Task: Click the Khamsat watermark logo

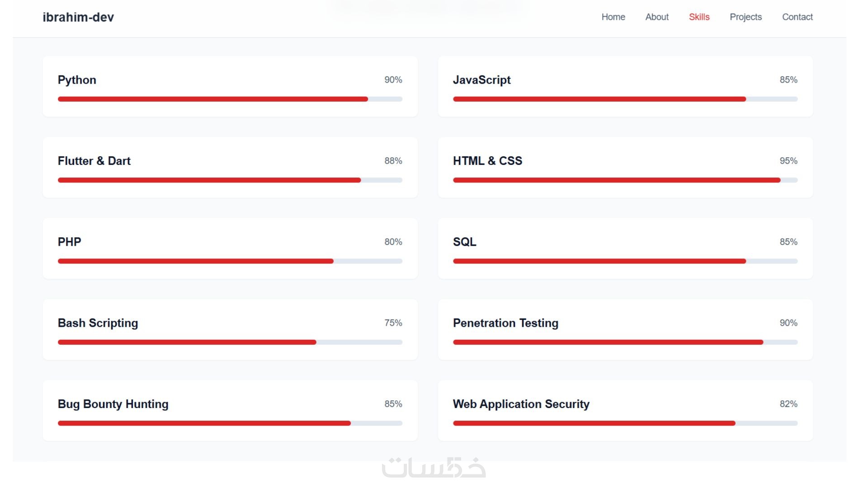Action: pyautogui.click(x=434, y=468)
